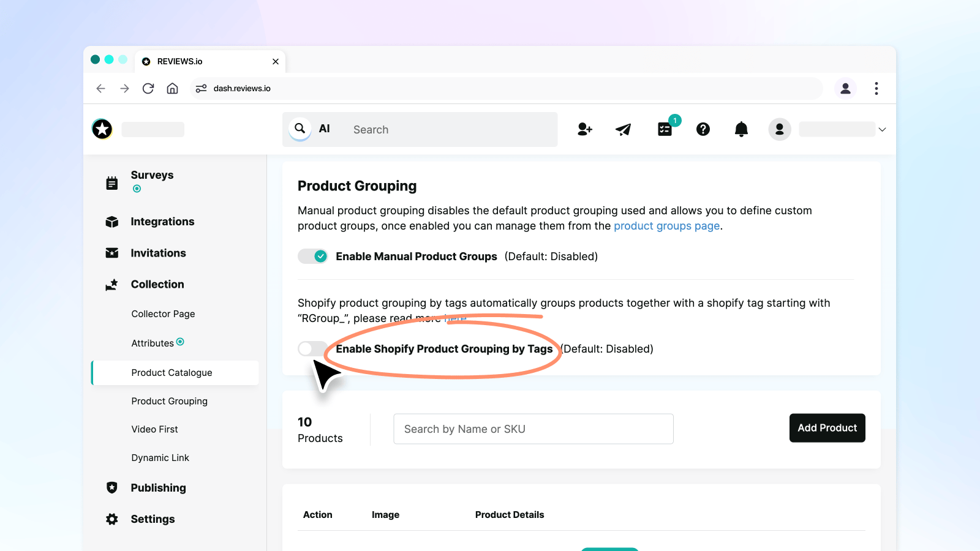
Task: Follow the product groups page link
Action: pyautogui.click(x=666, y=226)
